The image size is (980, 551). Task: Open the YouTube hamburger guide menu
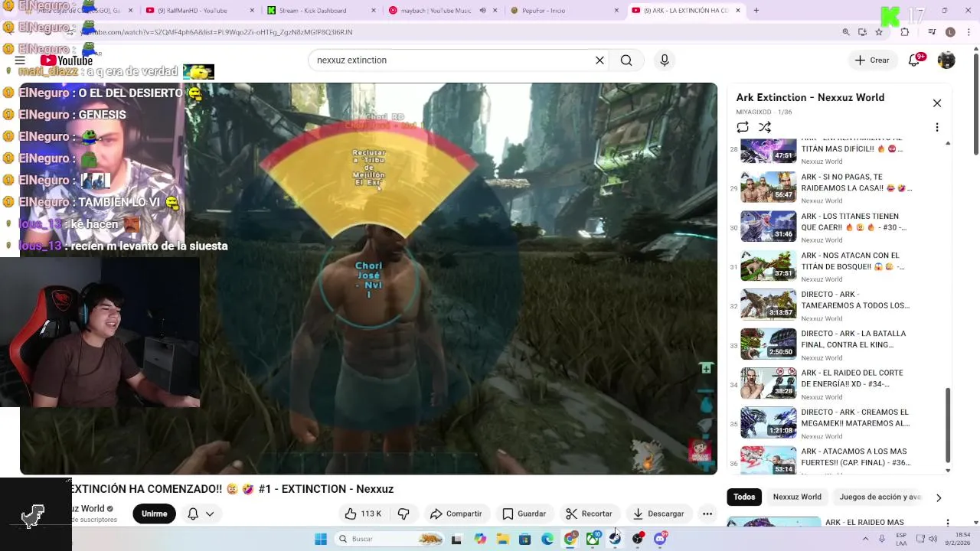(20, 60)
